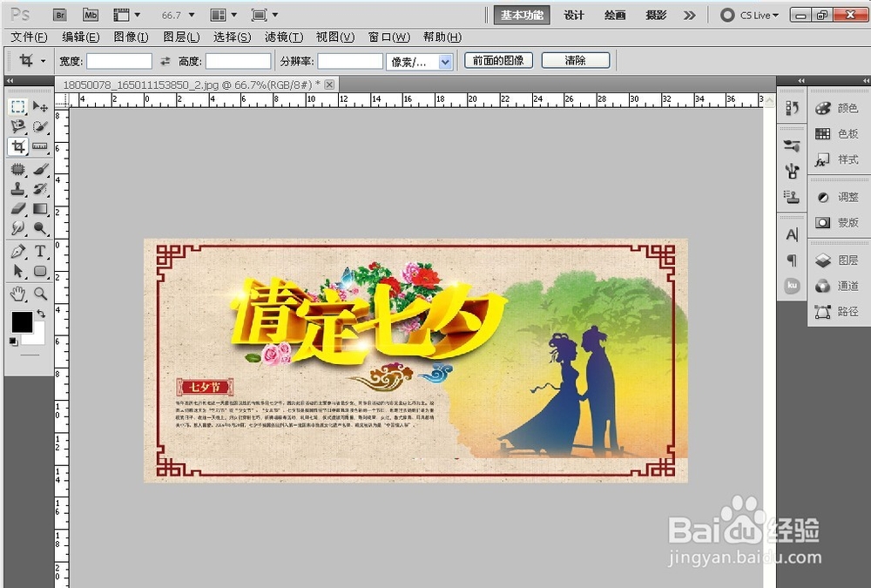871x588 pixels.
Task: Select the Lasso tool
Action: [x=19, y=126]
